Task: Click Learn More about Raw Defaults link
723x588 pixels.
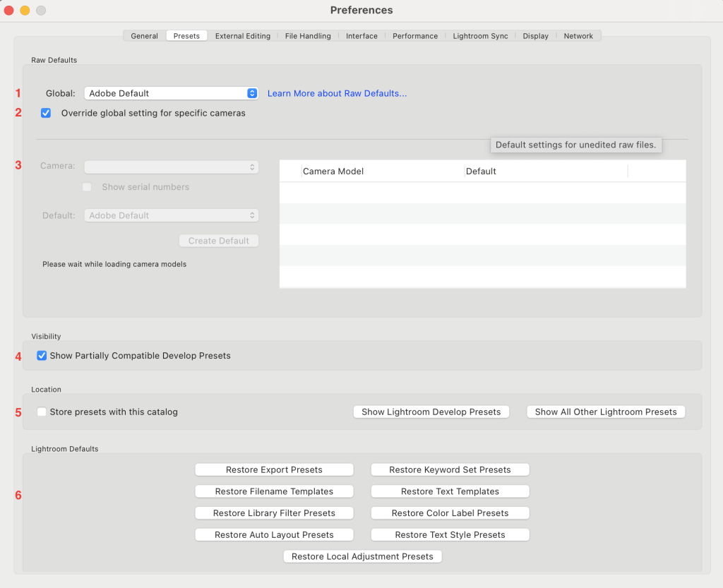Action: [x=337, y=93]
